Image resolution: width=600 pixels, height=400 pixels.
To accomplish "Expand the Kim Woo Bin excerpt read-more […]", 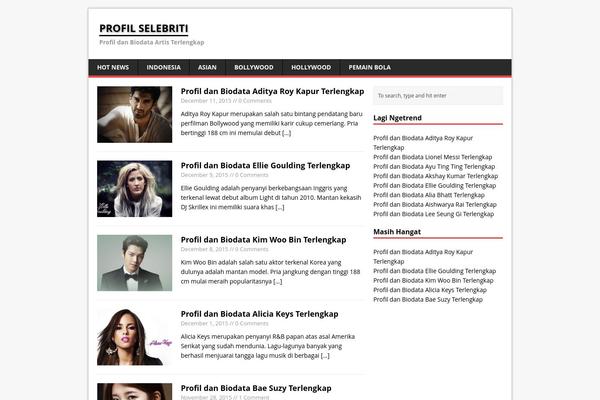I will tap(278, 281).
